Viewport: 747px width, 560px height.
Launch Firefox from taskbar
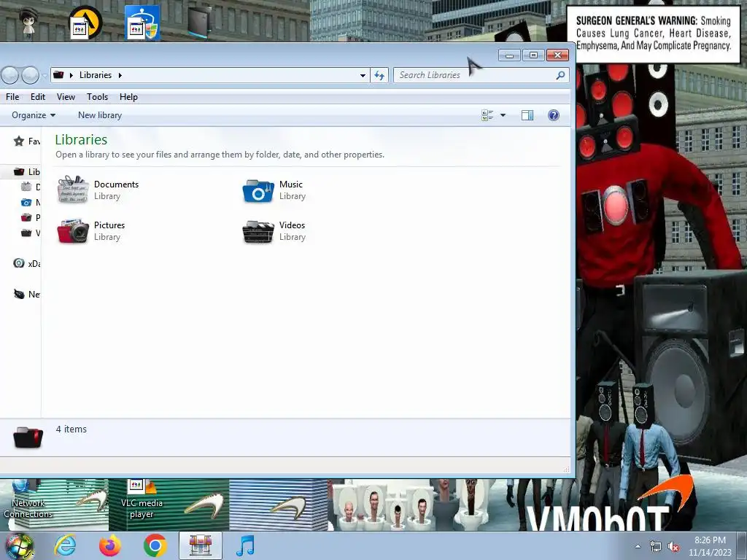click(109, 545)
